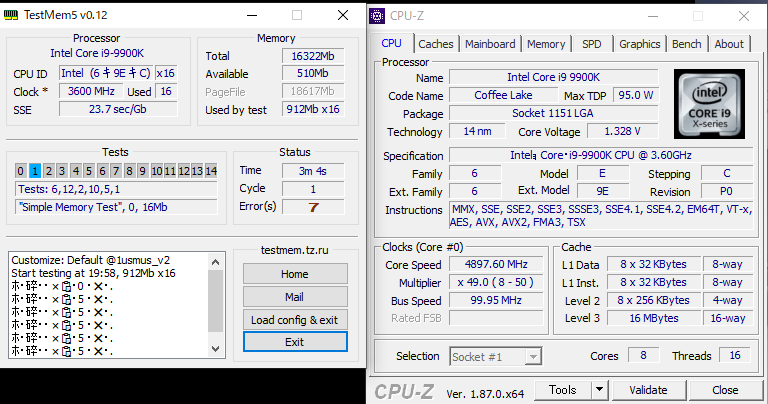
Task: Click the Tools button in CPU-Z
Action: point(563,390)
